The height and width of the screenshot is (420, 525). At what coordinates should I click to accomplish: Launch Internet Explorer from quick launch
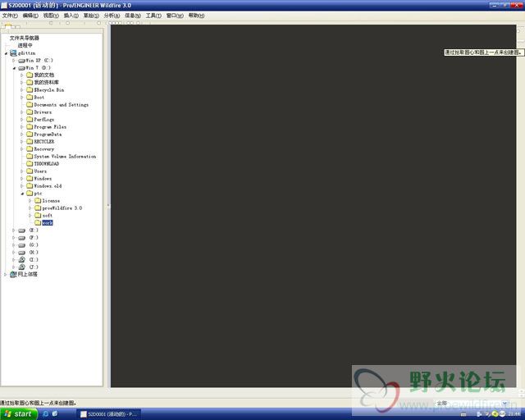coord(46,414)
